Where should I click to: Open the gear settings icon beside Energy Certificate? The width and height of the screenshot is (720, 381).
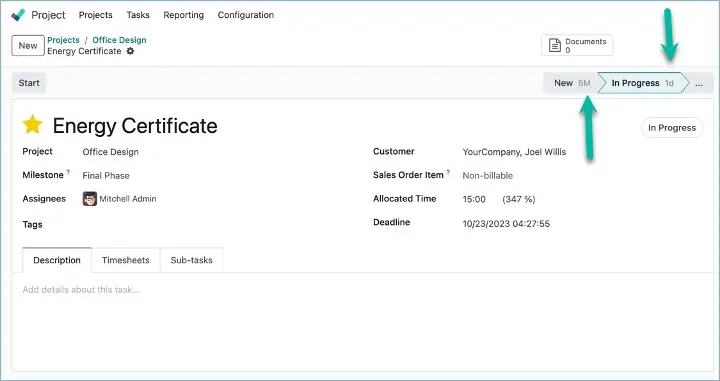pos(130,51)
